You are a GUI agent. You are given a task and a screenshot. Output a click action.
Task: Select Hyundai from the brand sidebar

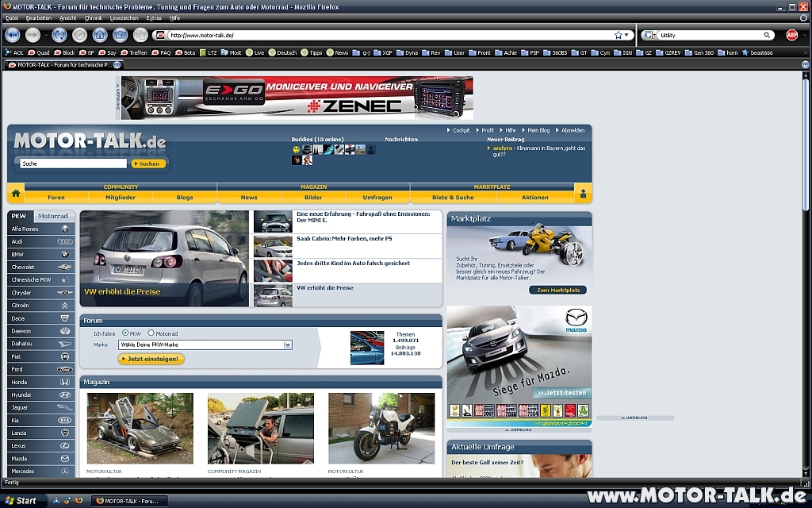tap(41, 394)
